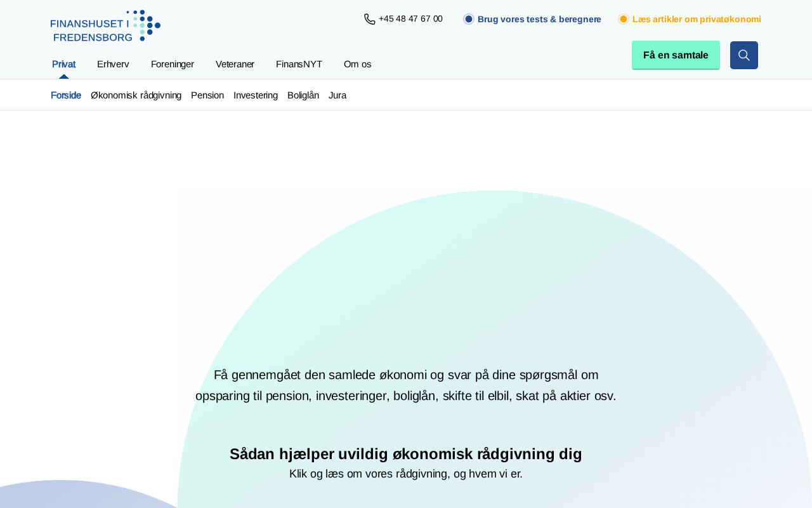Viewport: 812px width, 508px height.
Task: Open the Veteraner menu item
Action: coord(235,64)
